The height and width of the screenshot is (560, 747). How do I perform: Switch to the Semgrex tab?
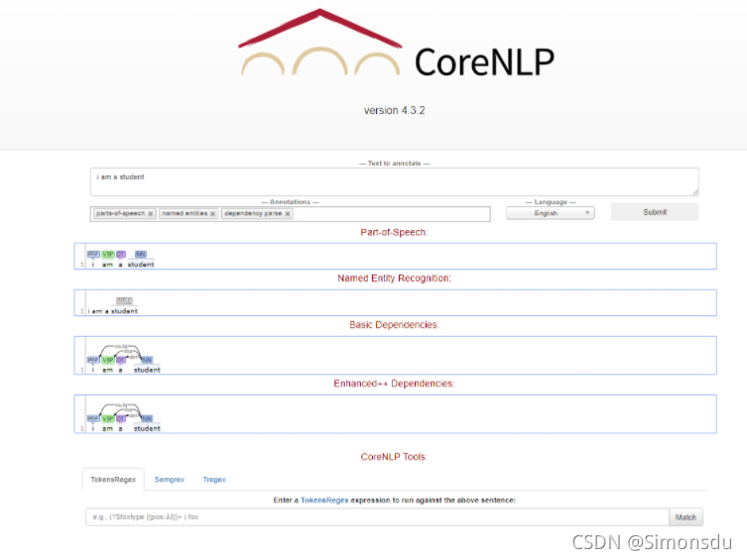(169, 479)
